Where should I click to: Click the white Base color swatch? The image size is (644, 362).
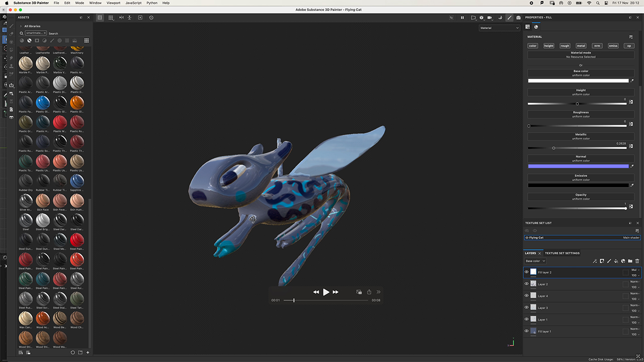tap(578, 80)
